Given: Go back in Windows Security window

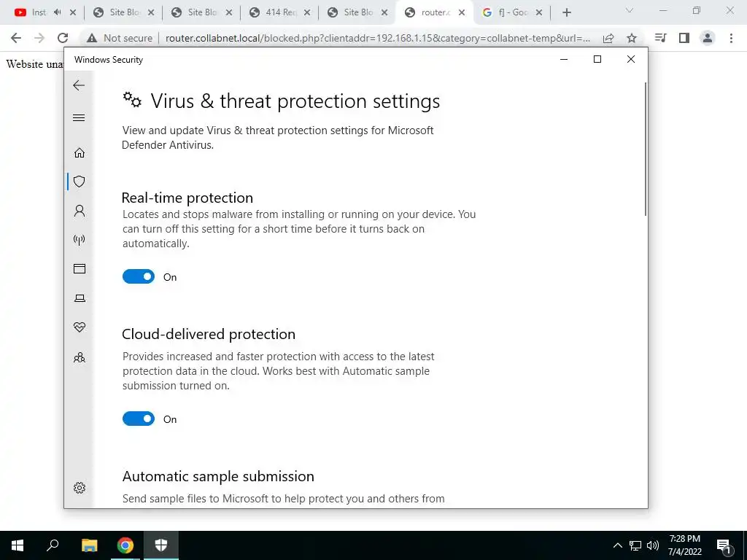Looking at the screenshot, I should [x=79, y=85].
